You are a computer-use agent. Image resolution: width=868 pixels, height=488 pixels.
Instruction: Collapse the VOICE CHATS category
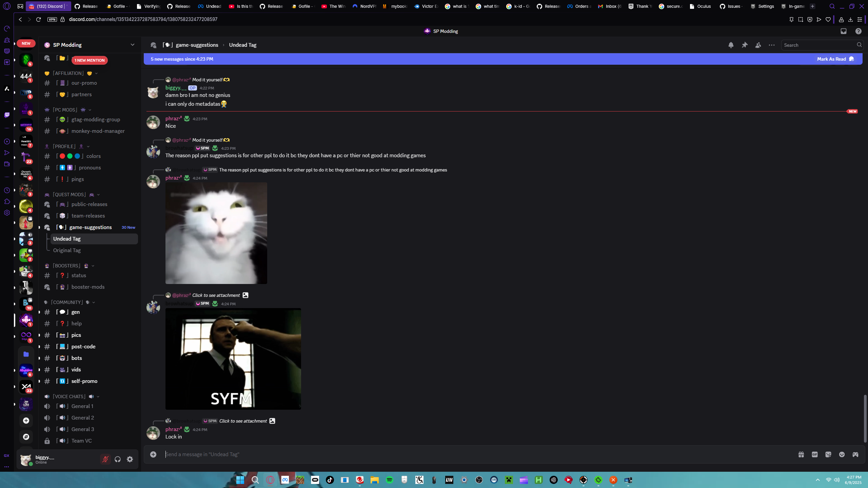pos(69,396)
